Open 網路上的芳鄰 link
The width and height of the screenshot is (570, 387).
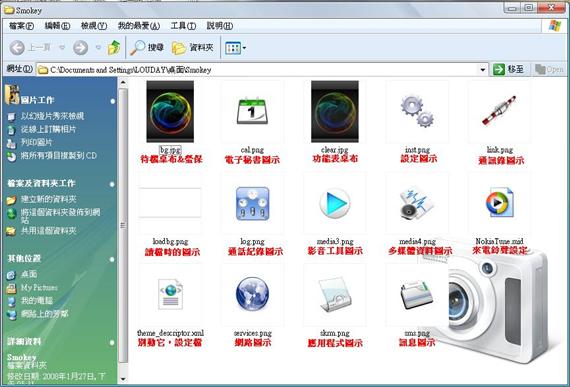pyautogui.click(x=44, y=314)
